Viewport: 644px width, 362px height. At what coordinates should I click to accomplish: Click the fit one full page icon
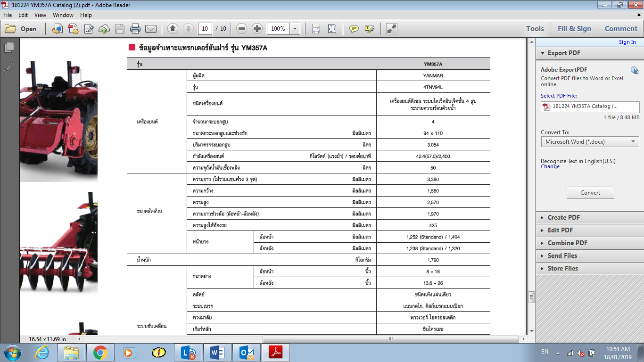[x=332, y=29]
